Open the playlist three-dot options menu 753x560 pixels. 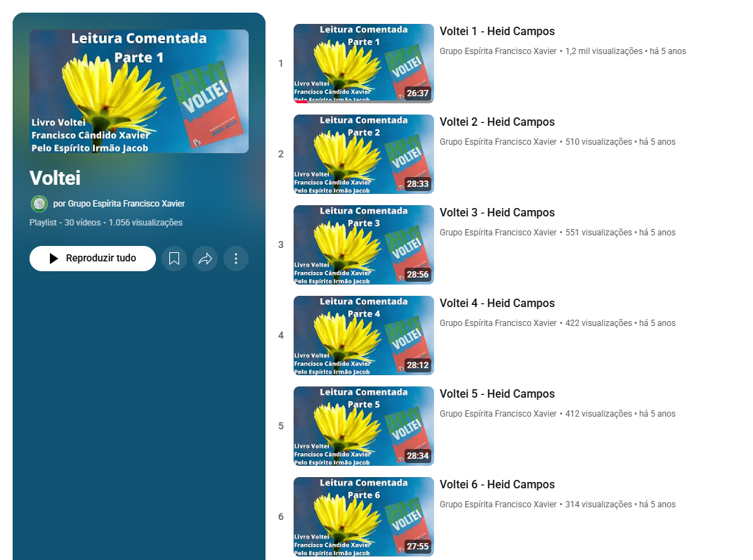click(x=236, y=259)
